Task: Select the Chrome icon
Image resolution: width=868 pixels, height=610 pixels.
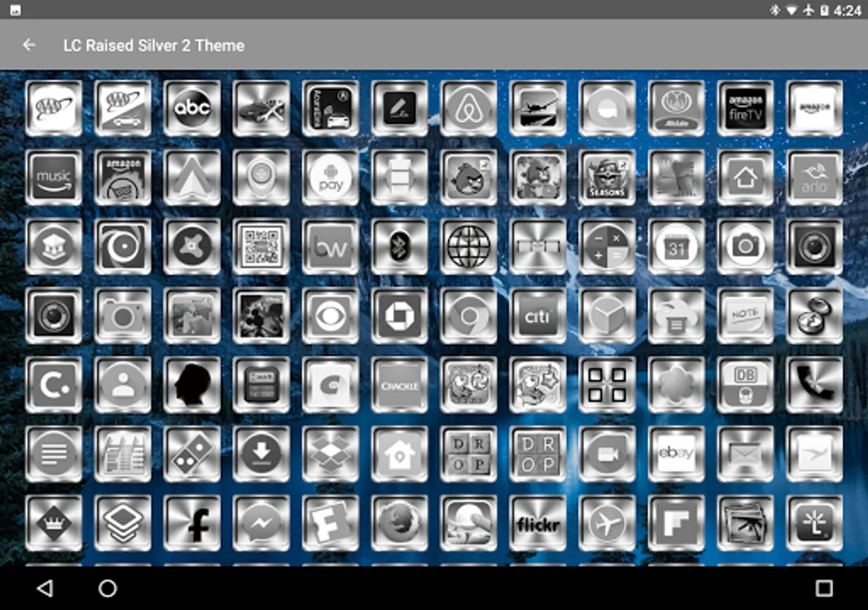Action: [x=469, y=316]
